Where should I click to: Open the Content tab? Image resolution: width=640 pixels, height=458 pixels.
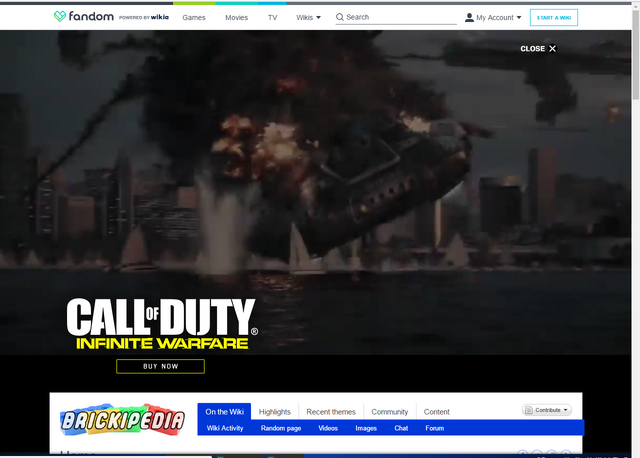437,412
